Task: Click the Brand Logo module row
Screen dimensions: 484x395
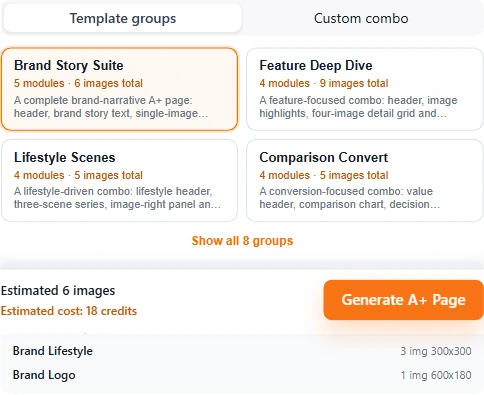Action: (x=242, y=375)
